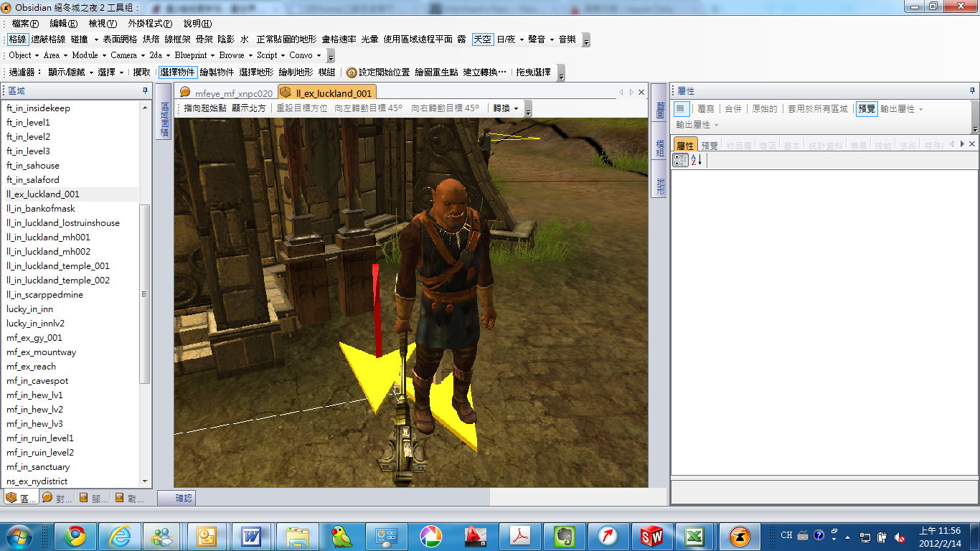Toggle the 格線 grid display

[x=17, y=39]
